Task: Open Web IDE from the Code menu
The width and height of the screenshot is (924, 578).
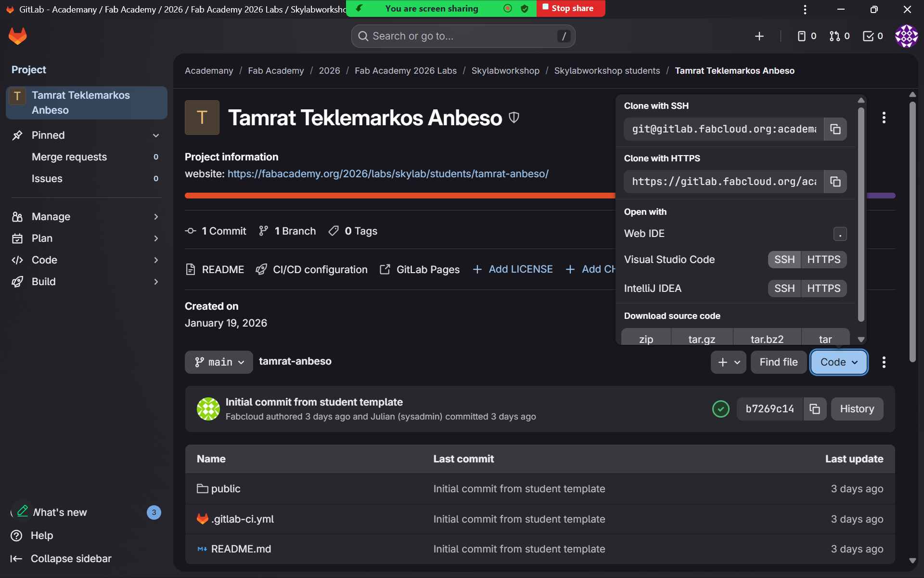Action: coord(644,234)
